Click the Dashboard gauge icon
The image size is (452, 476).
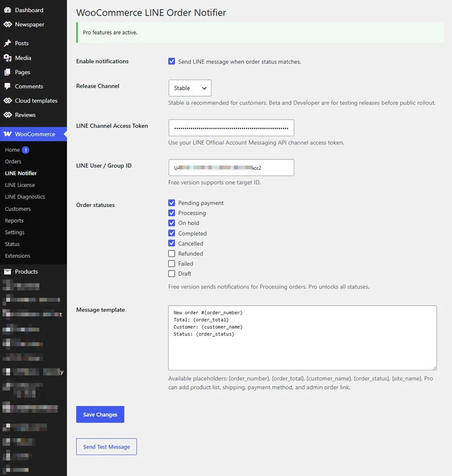coord(8,10)
